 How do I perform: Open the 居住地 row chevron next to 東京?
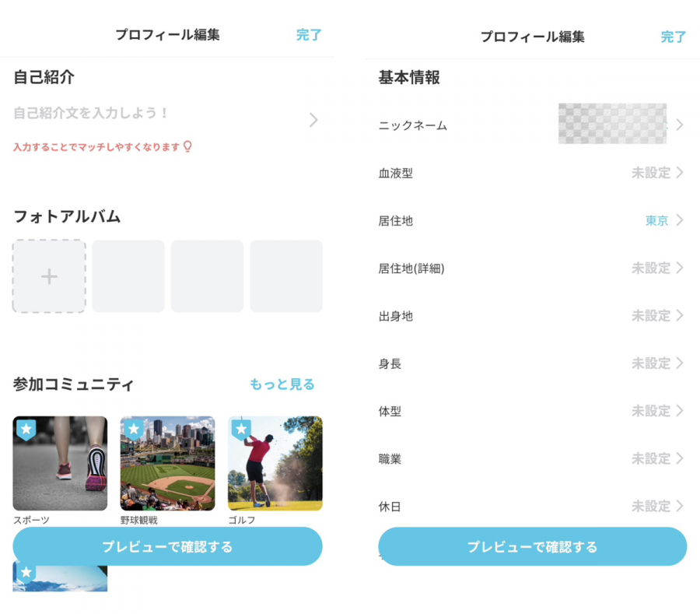680,220
